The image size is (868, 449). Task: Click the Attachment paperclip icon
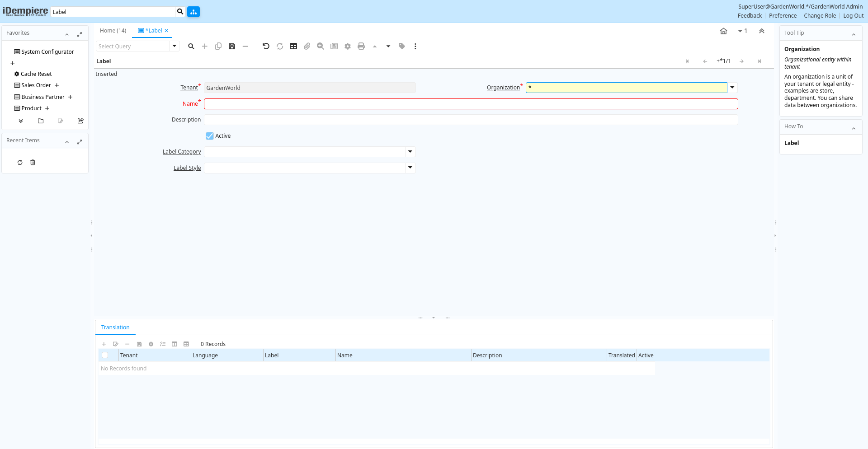[x=307, y=46]
